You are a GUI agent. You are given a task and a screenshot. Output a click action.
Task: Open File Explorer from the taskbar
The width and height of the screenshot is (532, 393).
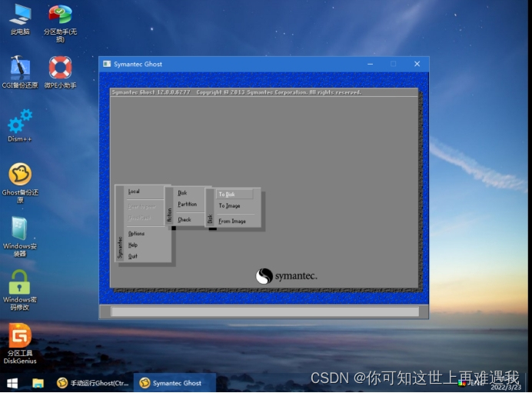tap(38, 384)
